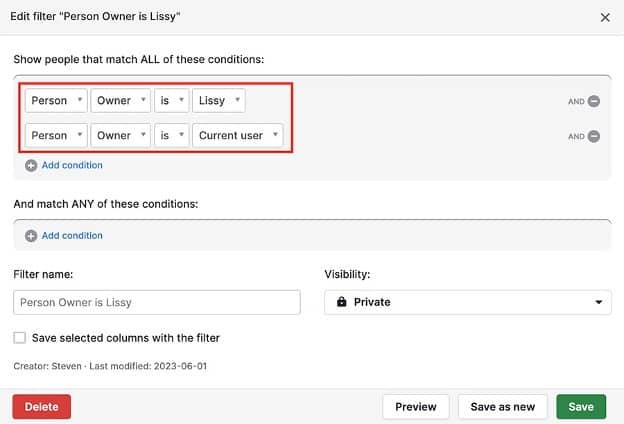
Task: Toggle Save selected columns with the filter
Action: tap(20, 338)
